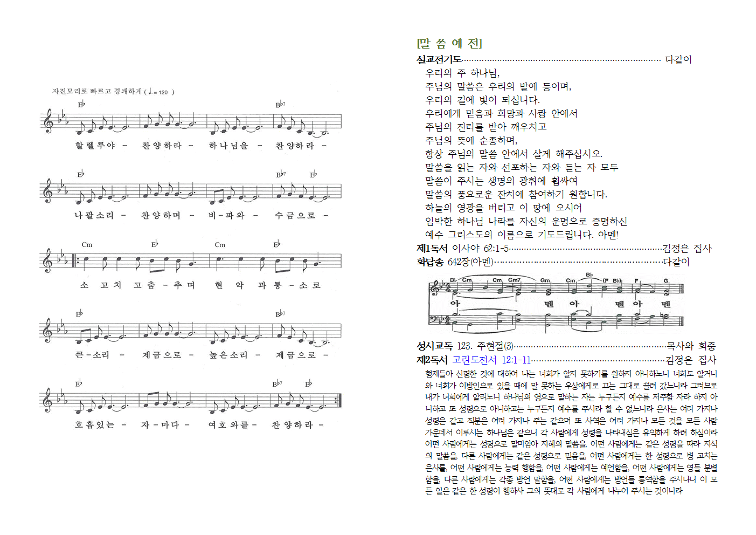Select line "주님의 말씀은 우리의 발에 등이며,"
The width and height of the screenshot is (756, 535).
click(x=498, y=86)
